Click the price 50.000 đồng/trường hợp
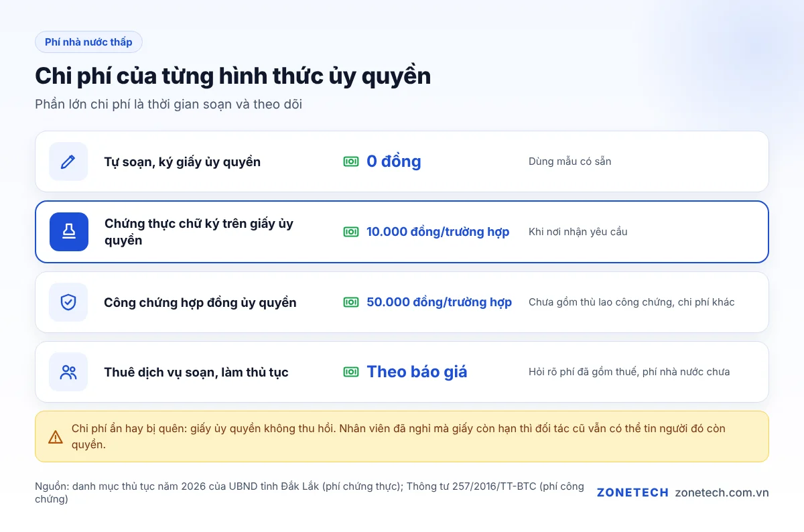The image size is (804, 532). click(440, 302)
